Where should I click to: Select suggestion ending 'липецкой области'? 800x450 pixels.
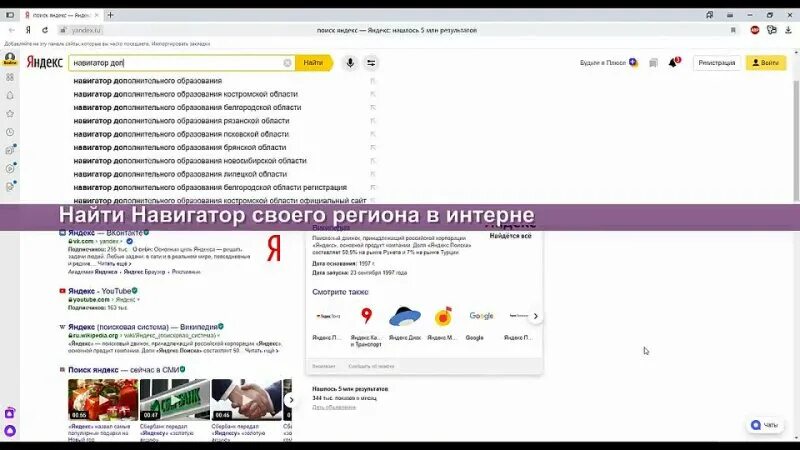(180, 173)
